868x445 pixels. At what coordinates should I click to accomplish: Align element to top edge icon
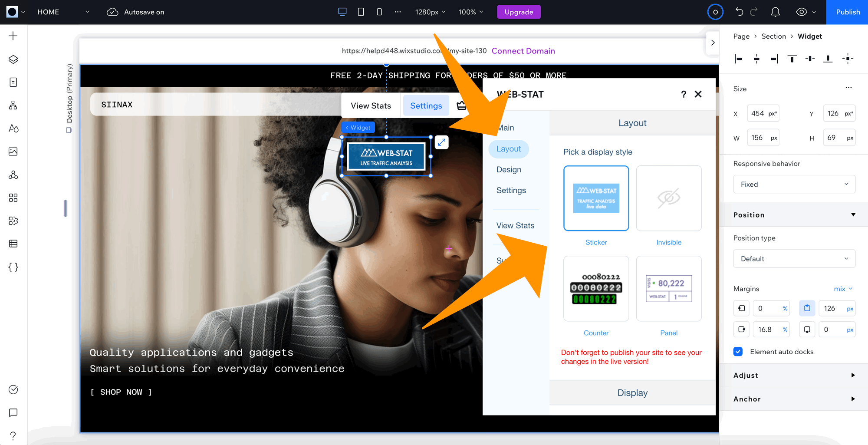pyautogui.click(x=792, y=59)
